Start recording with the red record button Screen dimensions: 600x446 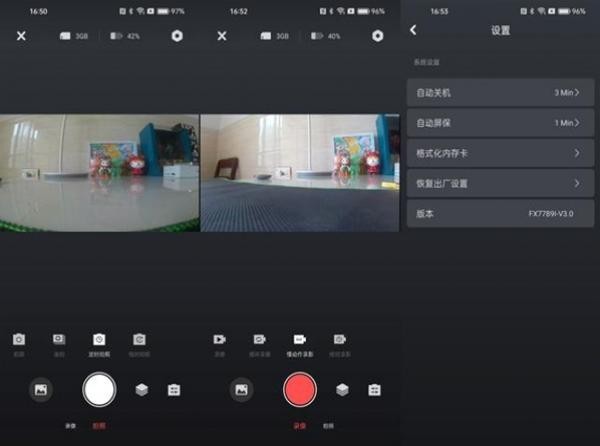click(300, 389)
